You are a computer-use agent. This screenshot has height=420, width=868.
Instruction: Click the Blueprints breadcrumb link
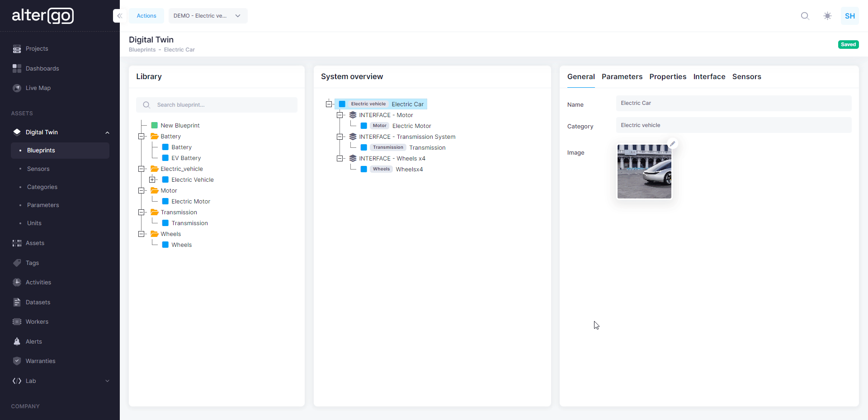[142, 50]
